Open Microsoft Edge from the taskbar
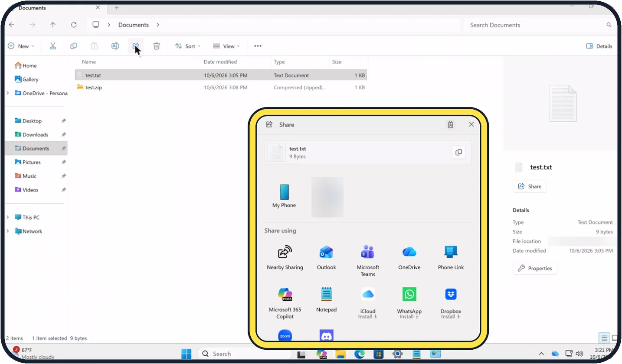This screenshot has width=622, height=364. (x=359, y=354)
